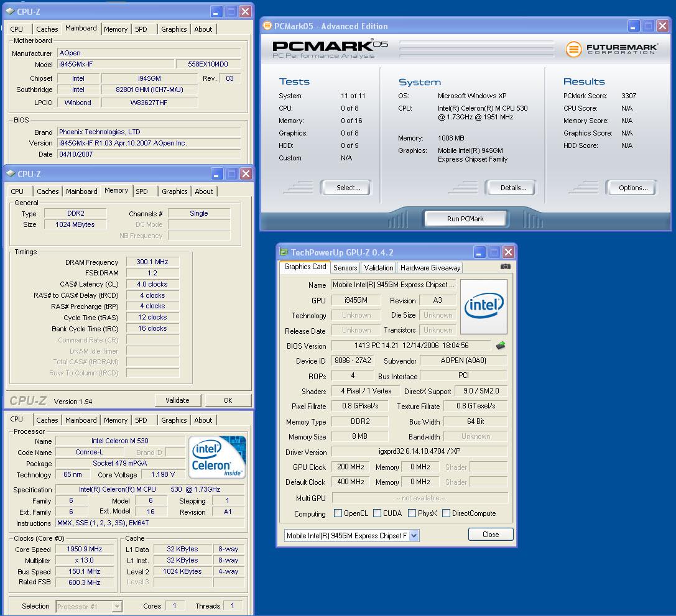Screen dimensions: 676x616
Task: Open the Processor #1 selection dropdown
Action: [116, 607]
